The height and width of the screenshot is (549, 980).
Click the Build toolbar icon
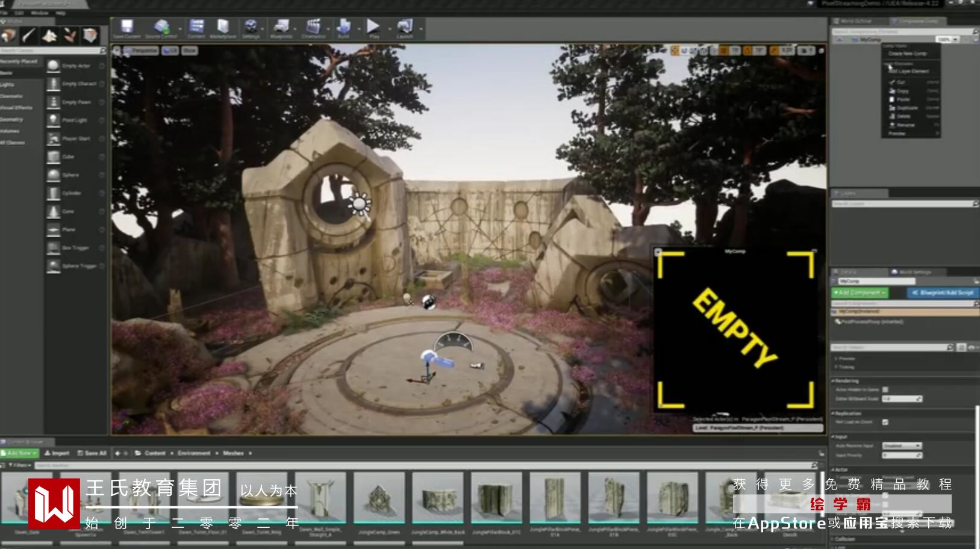tap(344, 26)
